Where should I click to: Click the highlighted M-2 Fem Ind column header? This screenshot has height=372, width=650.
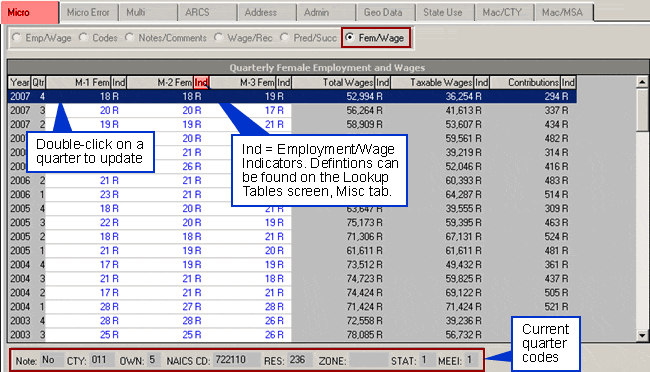201,83
